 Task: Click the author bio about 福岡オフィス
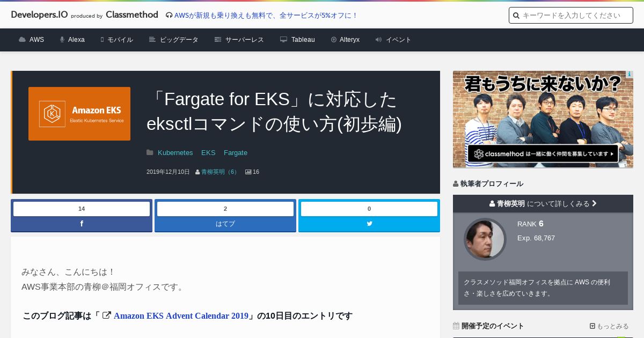pyautogui.click(x=543, y=288)
